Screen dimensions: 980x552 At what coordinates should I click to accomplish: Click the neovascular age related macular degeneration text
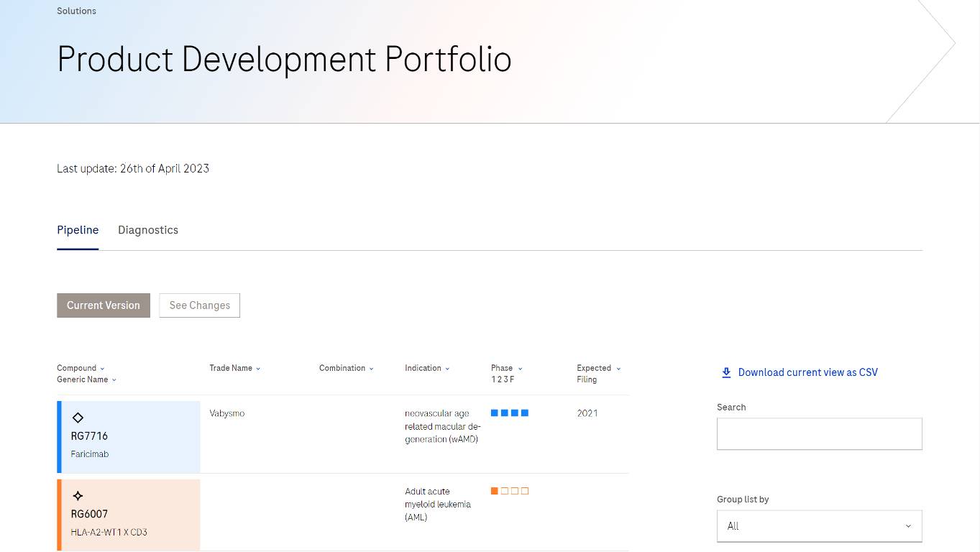[443, 426]
